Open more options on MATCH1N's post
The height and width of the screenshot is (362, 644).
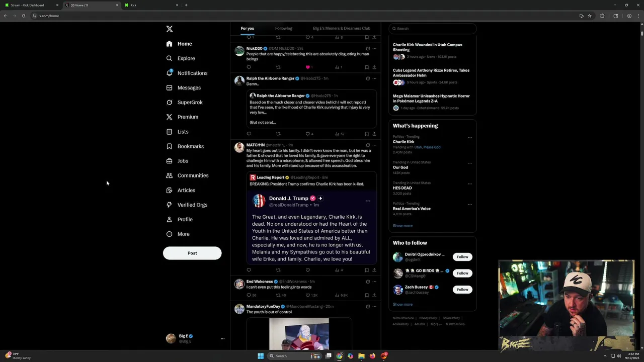click(x=374, y=145)
